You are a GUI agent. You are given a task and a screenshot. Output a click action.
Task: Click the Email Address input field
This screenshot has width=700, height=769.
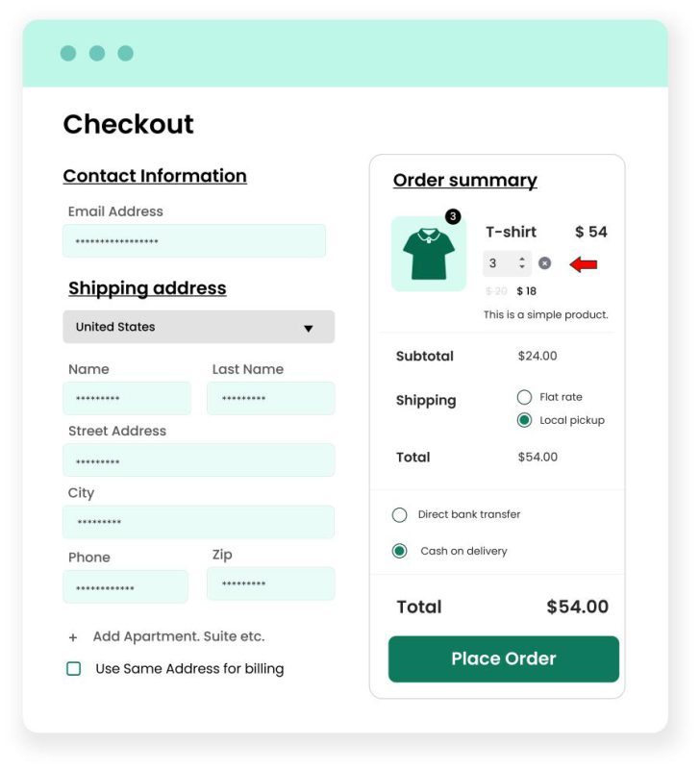[193, 241]
